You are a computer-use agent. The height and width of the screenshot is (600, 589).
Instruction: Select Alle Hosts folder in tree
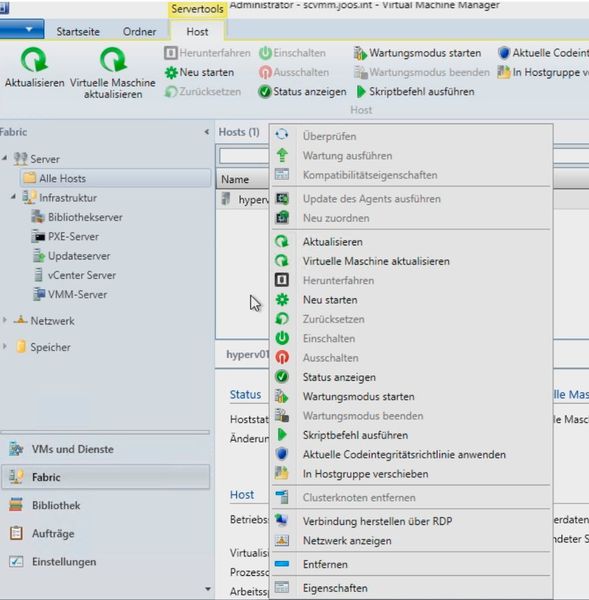115,178
